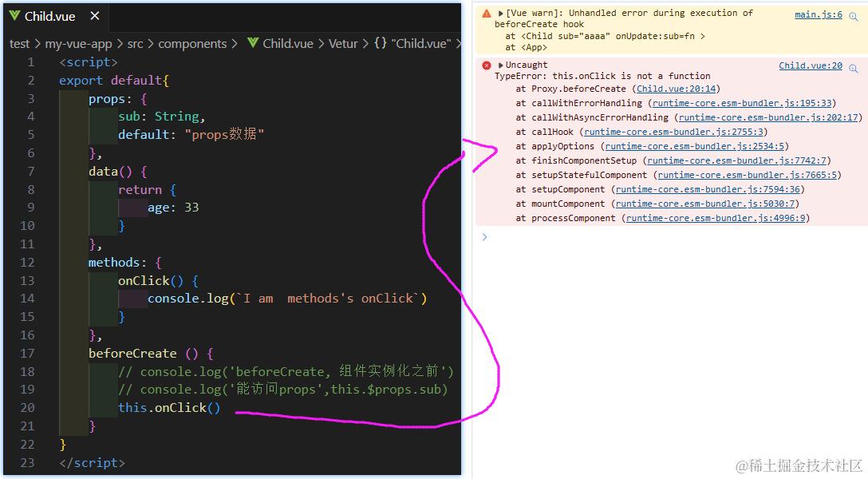
Task: Click the 'data() {' line
Action: coord(117,171)
